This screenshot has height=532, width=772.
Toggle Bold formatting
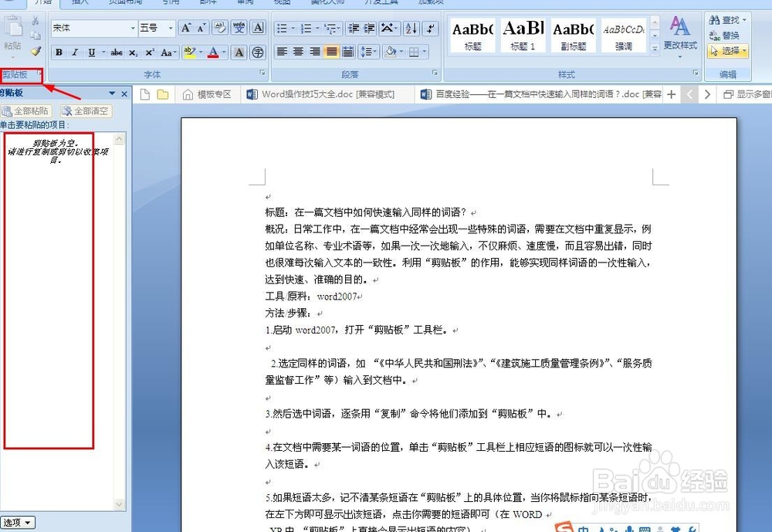59,53
